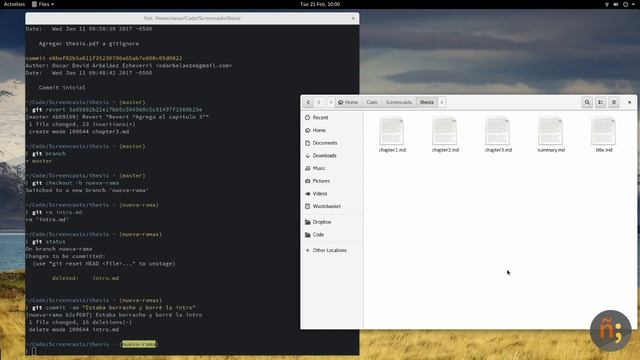Viewport: 640px width, 360px height.
Task: Click 'deleted: intro.md' line in terminal
Action: [x=85, y=278]
